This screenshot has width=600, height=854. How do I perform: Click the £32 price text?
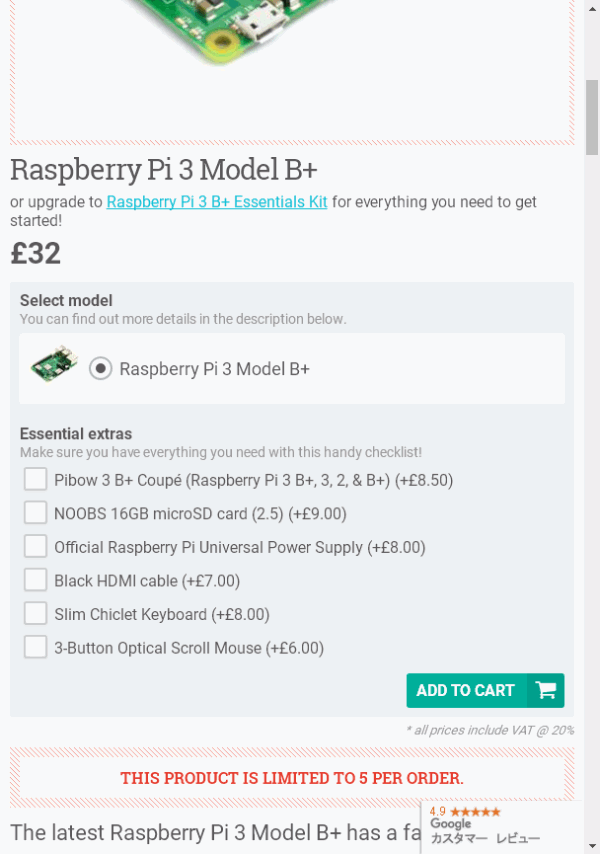(x=33, y=253)
